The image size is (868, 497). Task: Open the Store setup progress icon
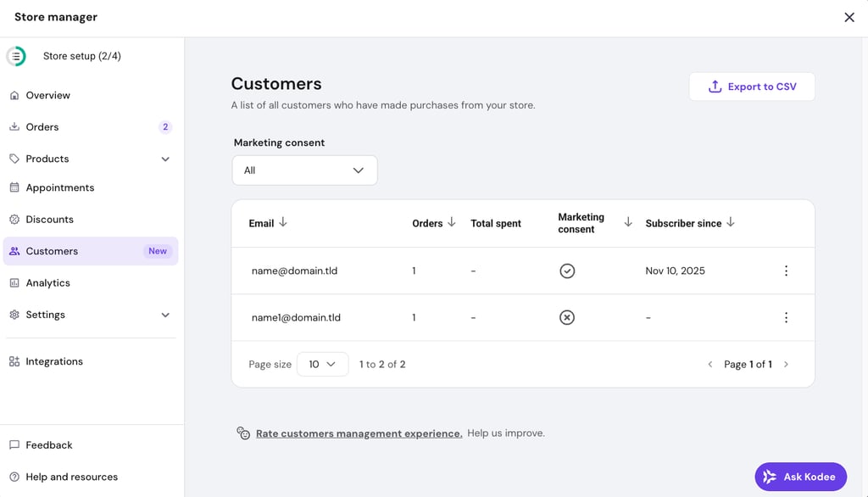coord(16,56)
